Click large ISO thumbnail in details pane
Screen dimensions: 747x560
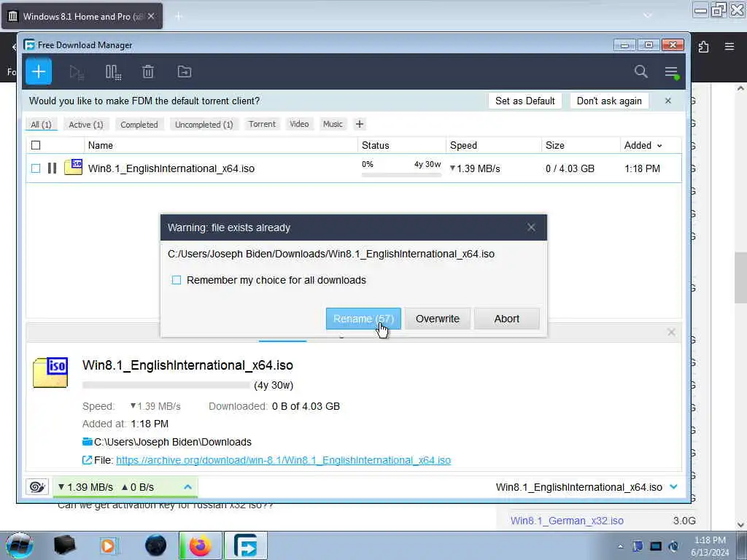point(50,373)
